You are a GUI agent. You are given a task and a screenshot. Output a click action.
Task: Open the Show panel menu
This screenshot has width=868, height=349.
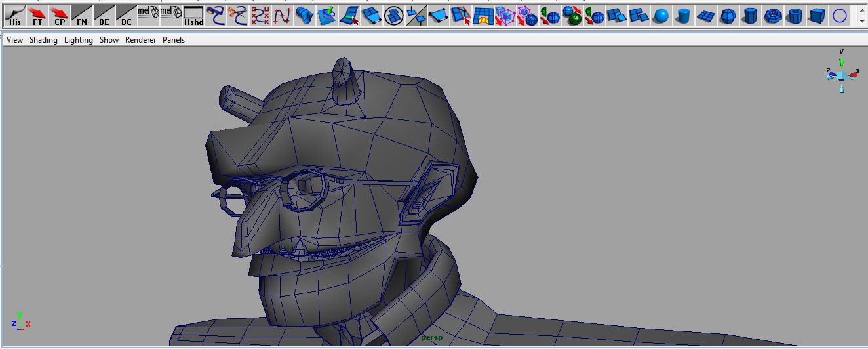point(109,40)
